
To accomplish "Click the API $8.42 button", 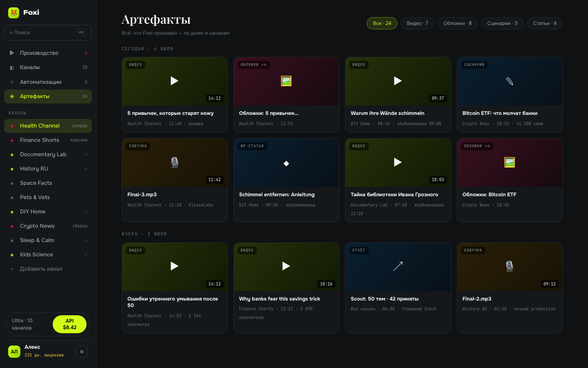I will coord(69,324).
